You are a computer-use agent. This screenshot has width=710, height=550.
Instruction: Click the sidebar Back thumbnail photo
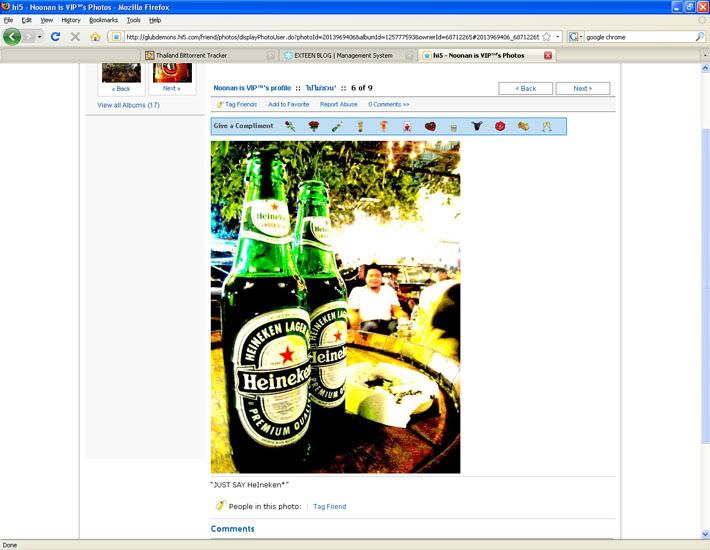pyautogui.click(x=121, y=73)
